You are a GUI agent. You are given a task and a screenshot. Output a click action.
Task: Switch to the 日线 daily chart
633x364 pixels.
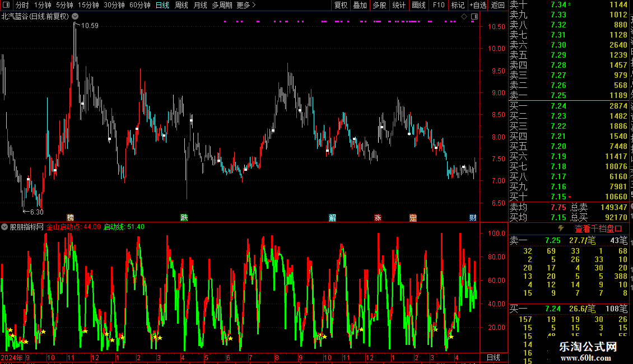click(162, 5)
